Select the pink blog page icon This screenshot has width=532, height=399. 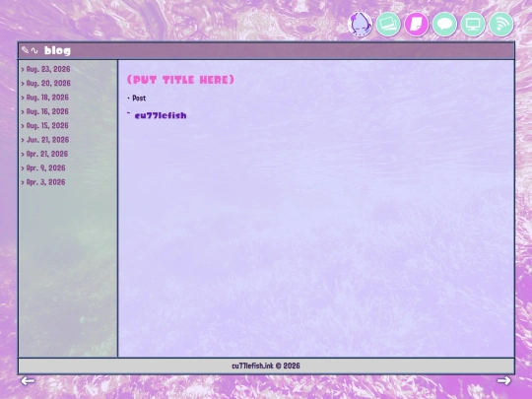417,24
